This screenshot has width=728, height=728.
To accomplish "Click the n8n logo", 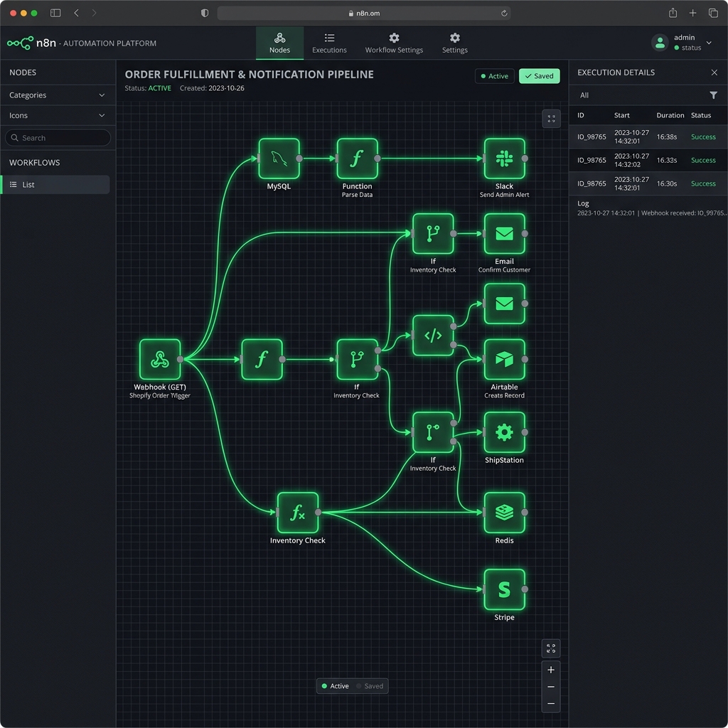I will [x=32, y=43].
